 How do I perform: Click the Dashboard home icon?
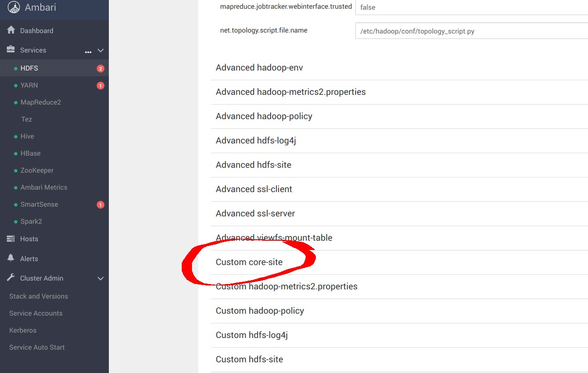coord(11,30)
